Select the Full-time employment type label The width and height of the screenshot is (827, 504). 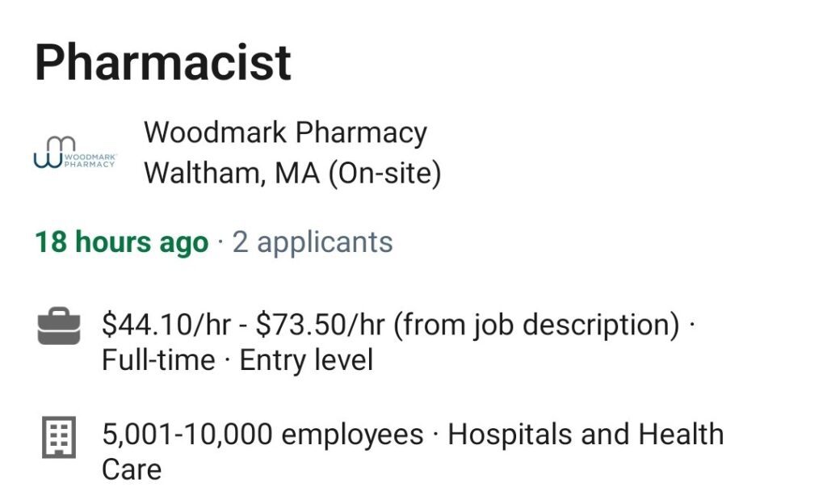(x=159, y=360)
